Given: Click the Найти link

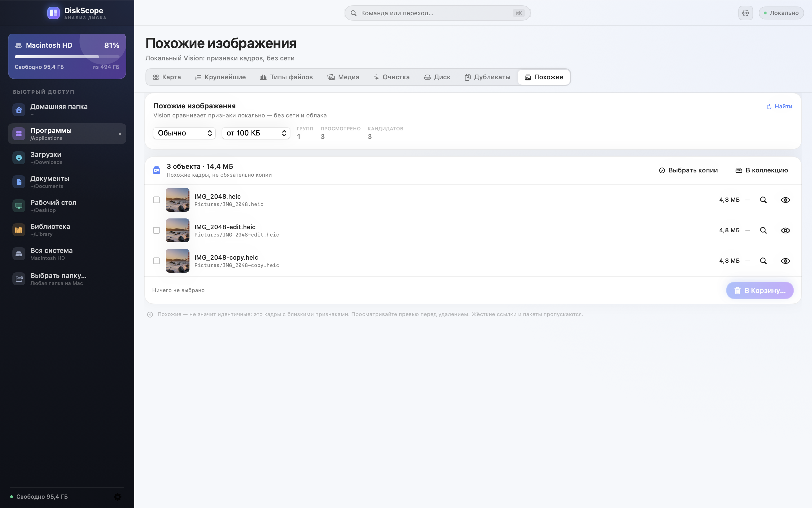Looking at the screenshot, I should pos(779,106).
